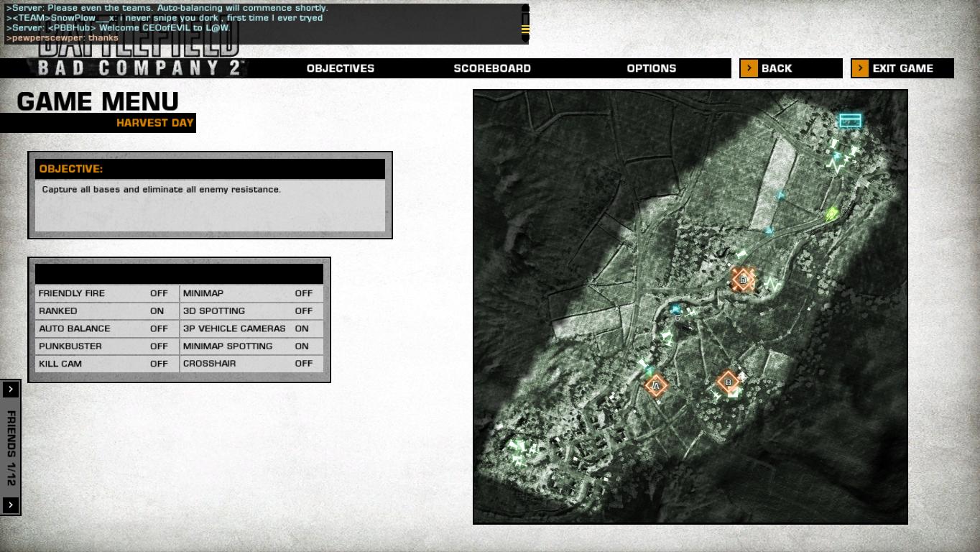980x552 pixels.
Task: Click the chat scrollbar handle
Action: [x=525, y=29]
